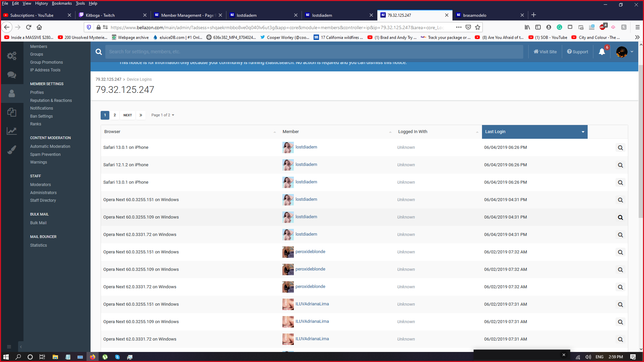
Task: Go to page 2 of results
Action: [115, 115]
